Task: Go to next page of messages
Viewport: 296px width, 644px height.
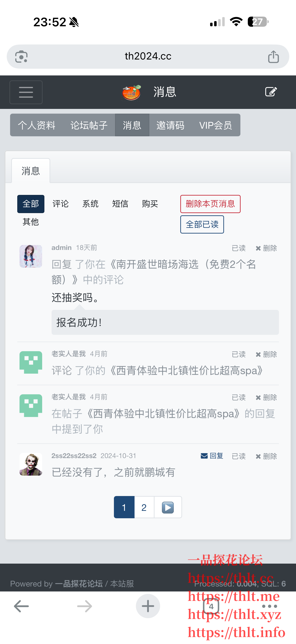Action: pos(168,507)
